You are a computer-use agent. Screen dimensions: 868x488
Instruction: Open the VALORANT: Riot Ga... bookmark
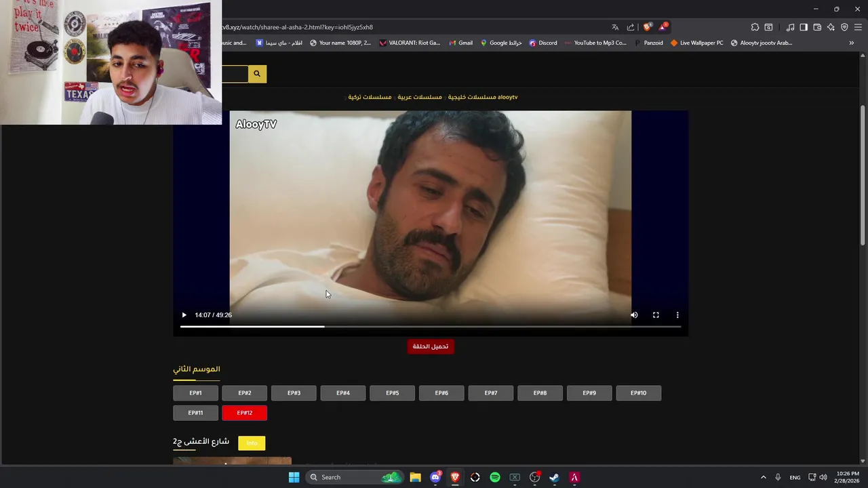point(410,43)
